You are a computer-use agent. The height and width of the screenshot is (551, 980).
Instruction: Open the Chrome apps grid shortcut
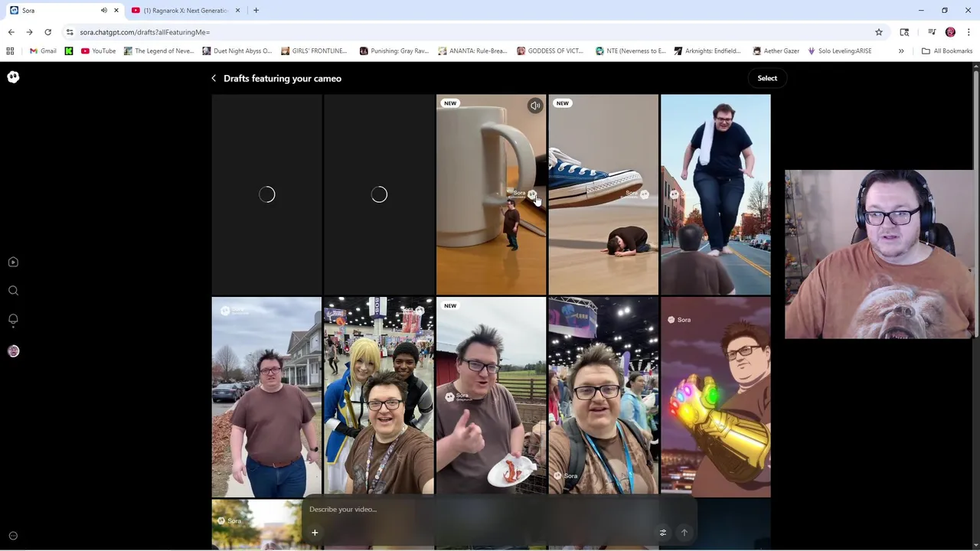point(10,51)
